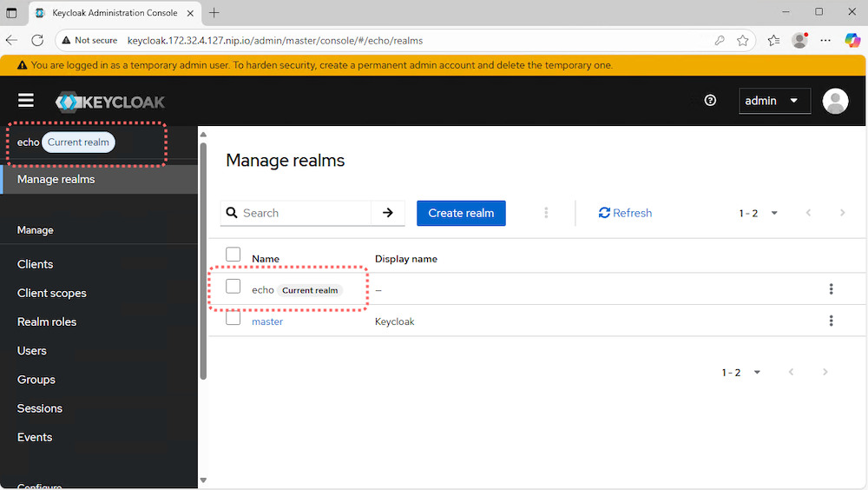Viewport: 868px width, 490px height.
Task: Go to Clients in the sidebar
Action: tap(36, 264)
